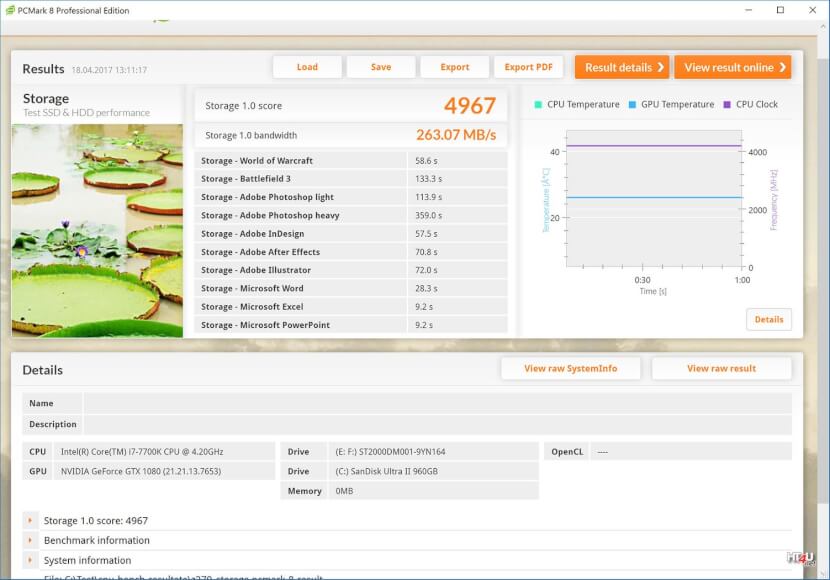The height and width of the screenshot is (580, 830).
Task: Click the PCMark 8 app icon in title bar
Action: point(10,10)
